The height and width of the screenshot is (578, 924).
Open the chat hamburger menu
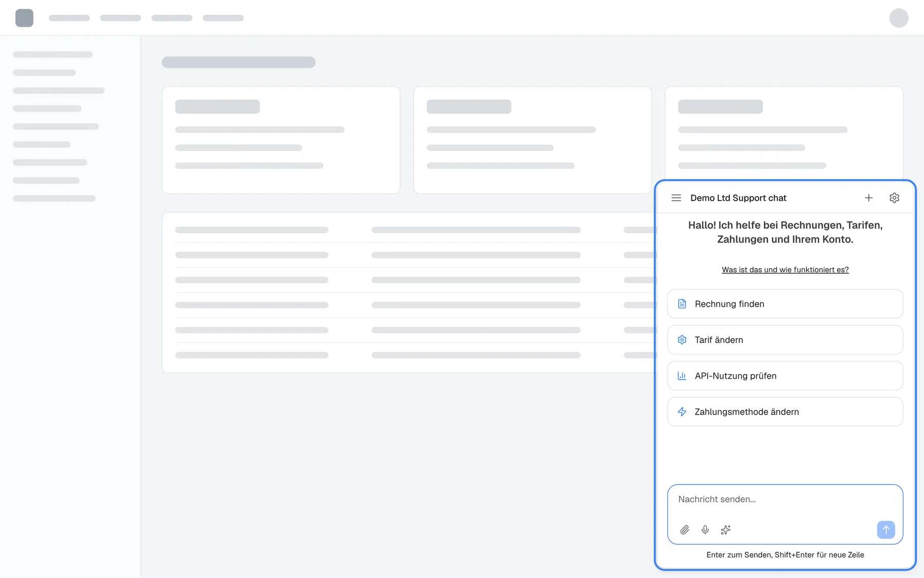click(676, 198)
